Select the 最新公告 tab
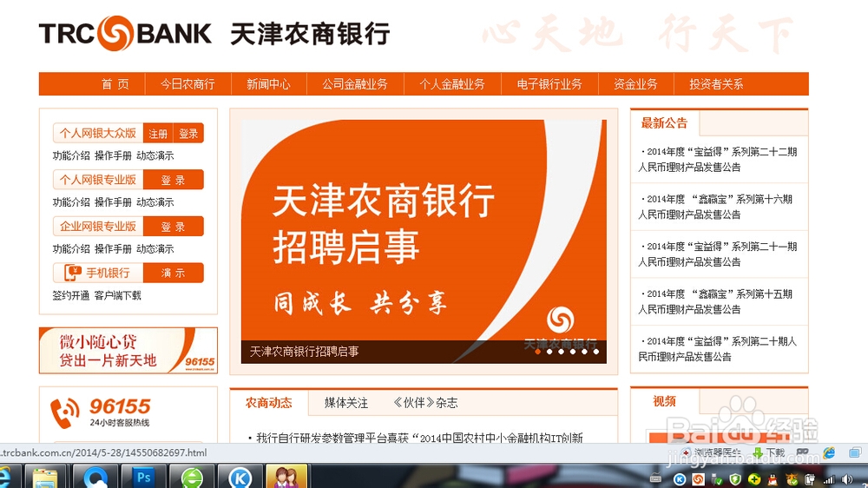 pyautogui.click(x=664, y=123)
